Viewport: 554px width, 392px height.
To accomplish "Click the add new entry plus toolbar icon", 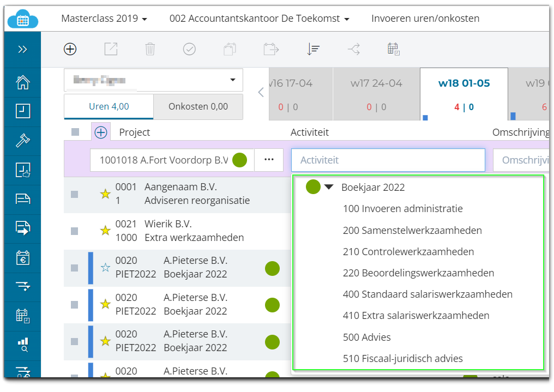I will click(x=70, y=49).
